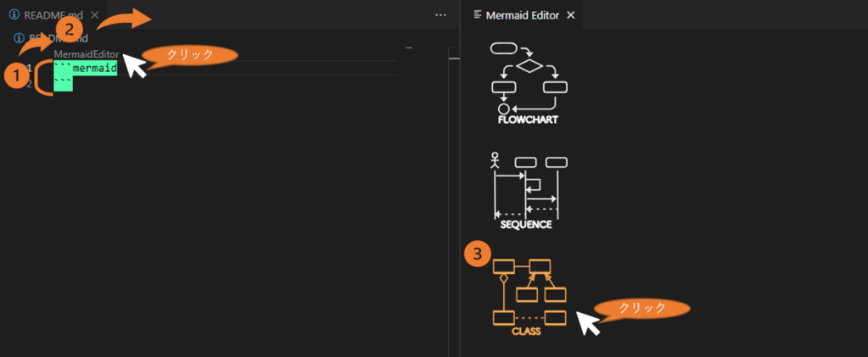Choose the orange CLASS diagram icon

pos(529,293)
